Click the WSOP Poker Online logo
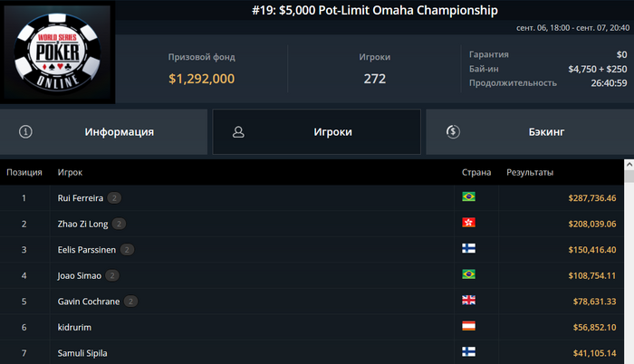 point(57,53)
